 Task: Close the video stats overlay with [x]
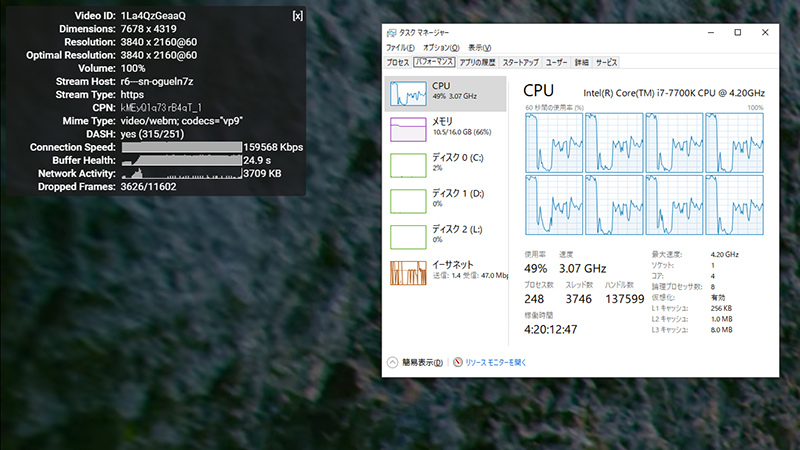[x=297, y=16]
